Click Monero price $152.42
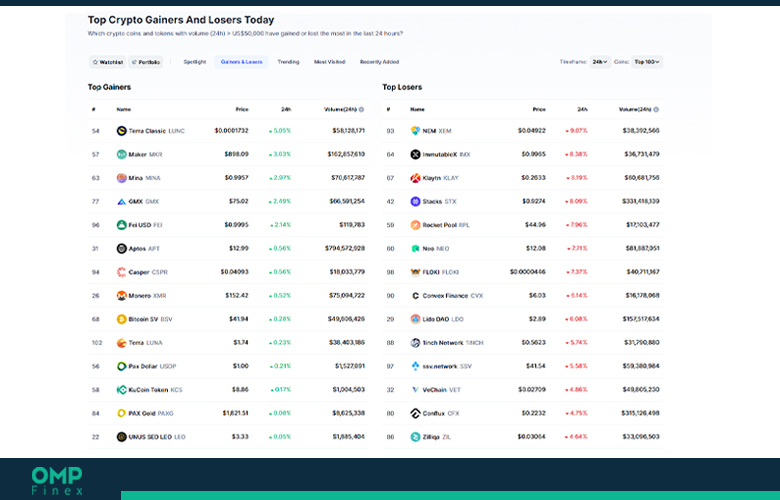780x500 pixels. [237, 296]
